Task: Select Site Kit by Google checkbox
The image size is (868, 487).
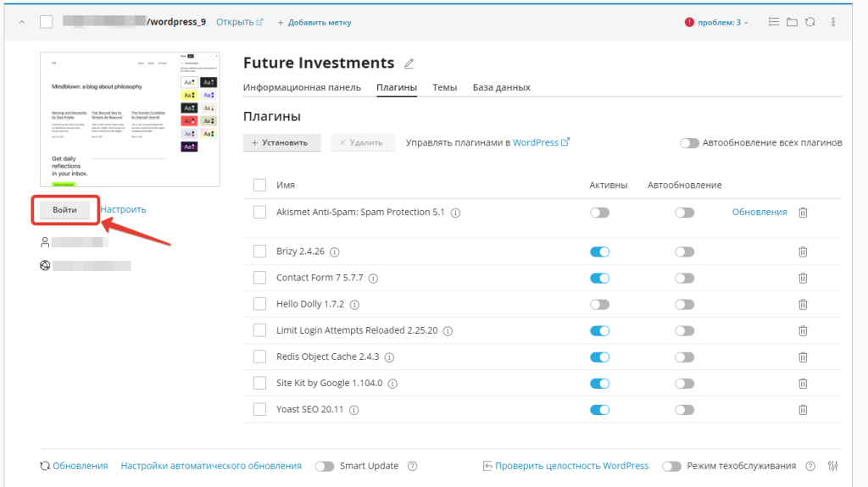Action: point(259,383)
